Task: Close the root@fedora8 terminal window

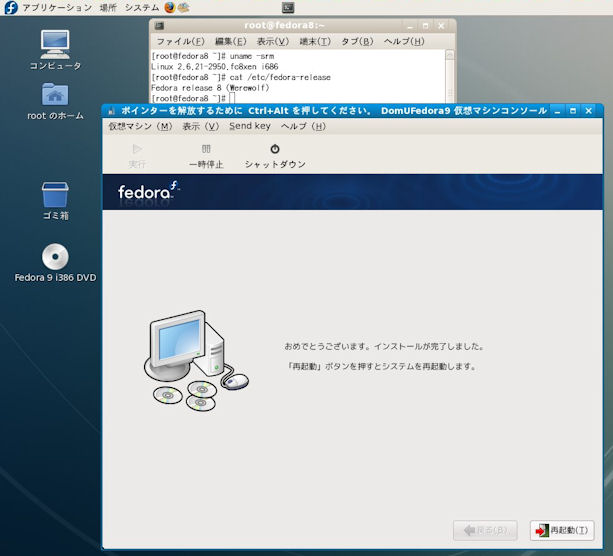Action: pos(441,26)
